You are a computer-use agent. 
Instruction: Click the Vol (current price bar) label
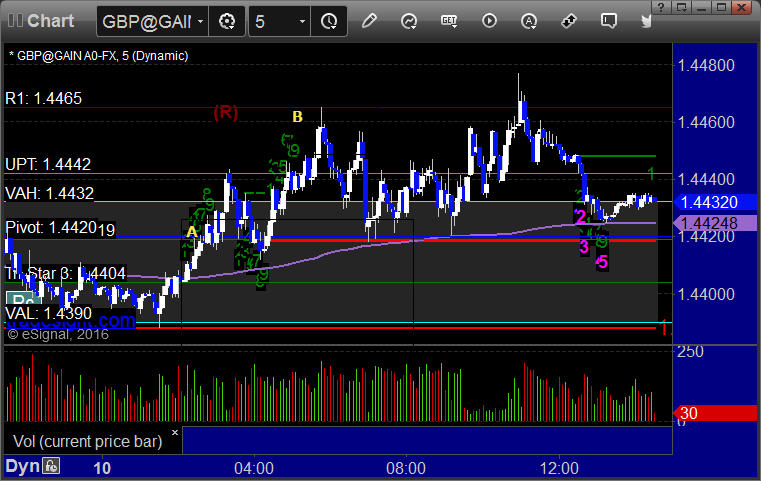coord(87,441)
